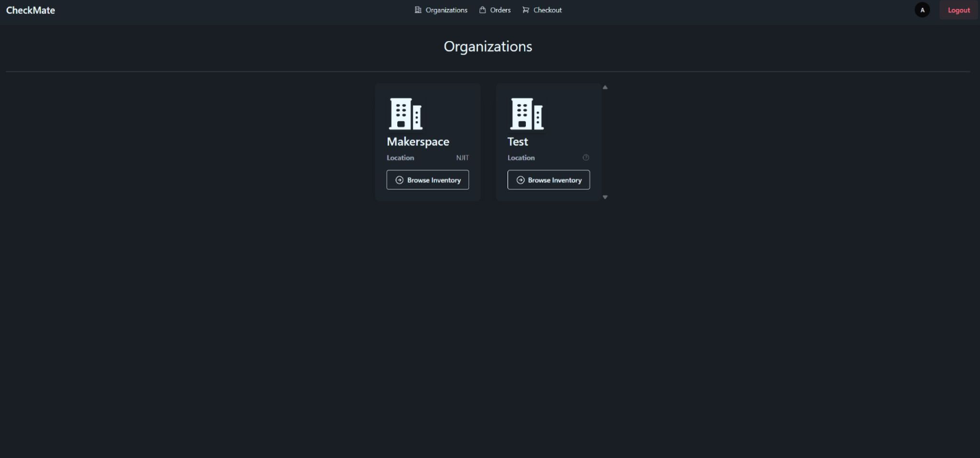This screenshot has height=458, width=980.
Task: Click the Logout button
Action: 959,10
